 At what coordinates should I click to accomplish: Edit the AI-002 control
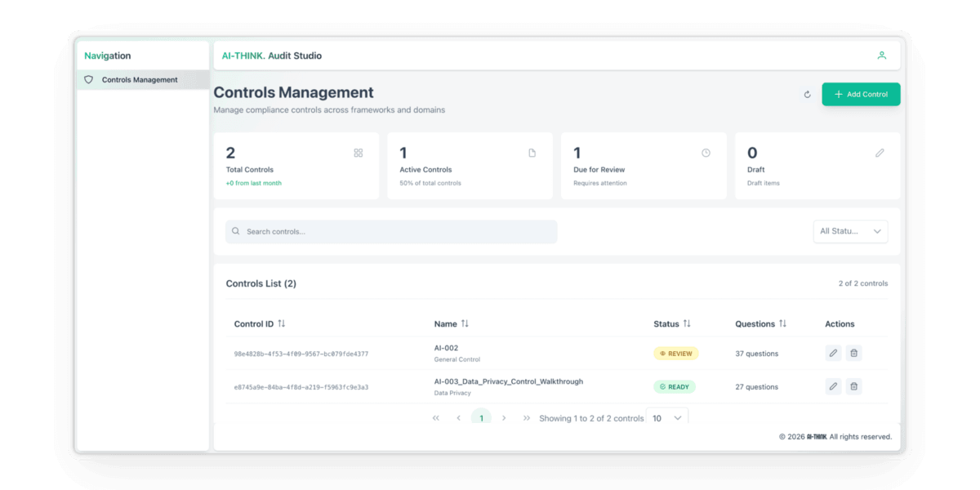click(833, 354)
